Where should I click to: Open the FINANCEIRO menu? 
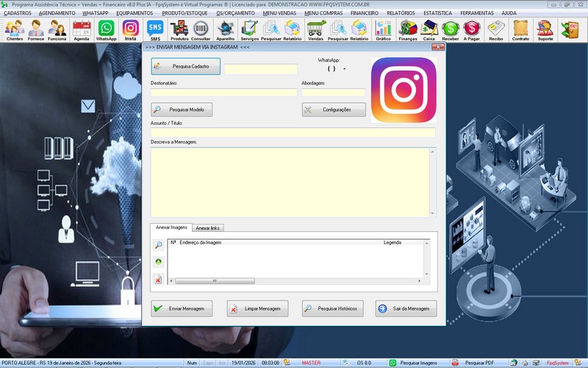[x=364, y=13]
